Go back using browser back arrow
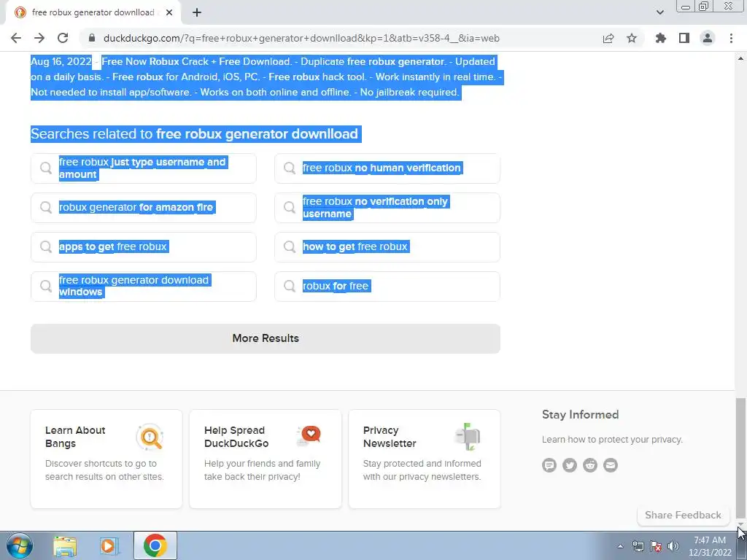Screen dimensions: 747x560 [16, 38]
